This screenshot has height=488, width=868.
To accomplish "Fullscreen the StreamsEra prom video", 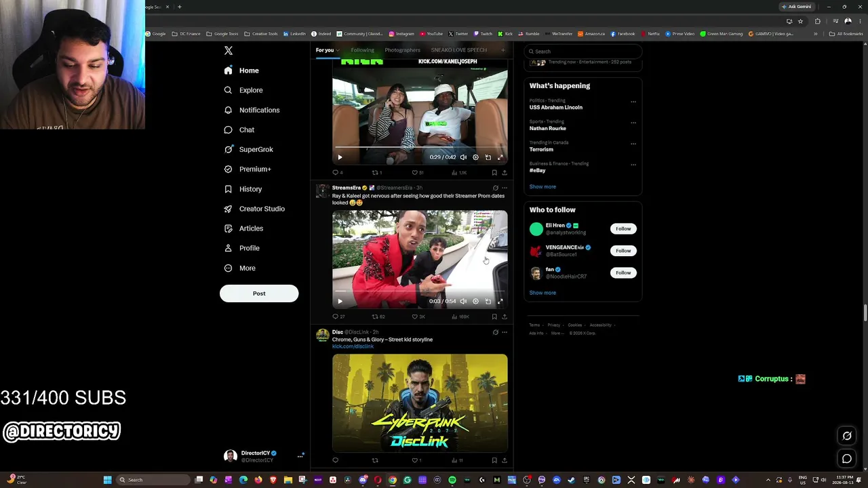I will pyautogui.click(x=500, y=301).
